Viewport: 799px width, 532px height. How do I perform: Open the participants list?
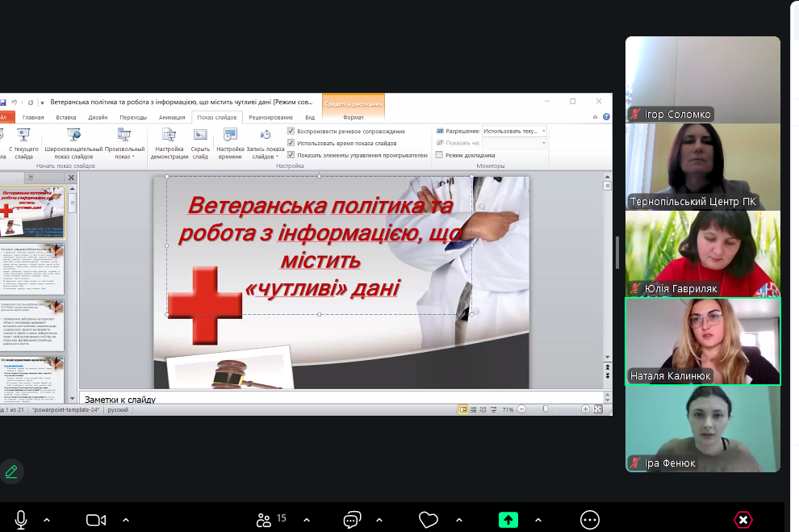point(263,520)
